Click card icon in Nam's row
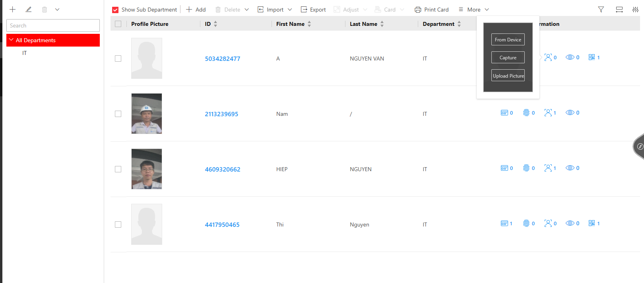The image size is (644, 283). click(504, 113)
